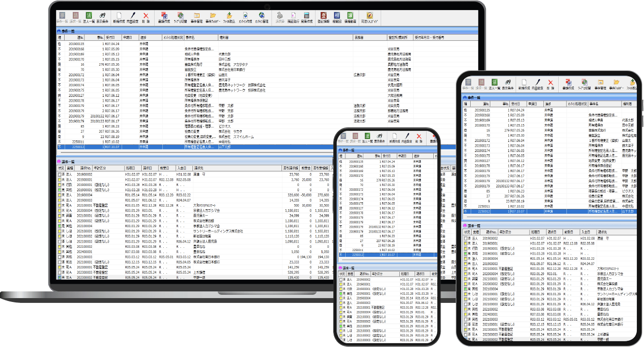Open 法人一覧 in the laptop toolbar

pyautogui.click(x=89, y=18)
